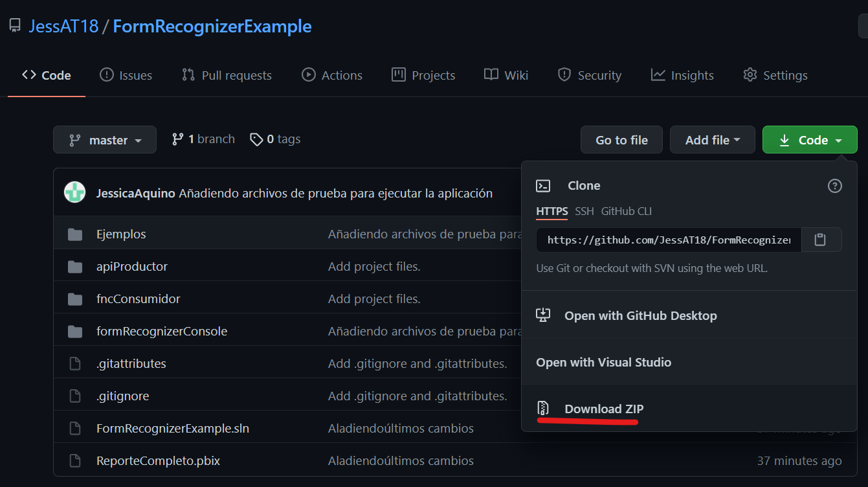
Task: Open the Add file dropdown
Action: click(712, 140)
